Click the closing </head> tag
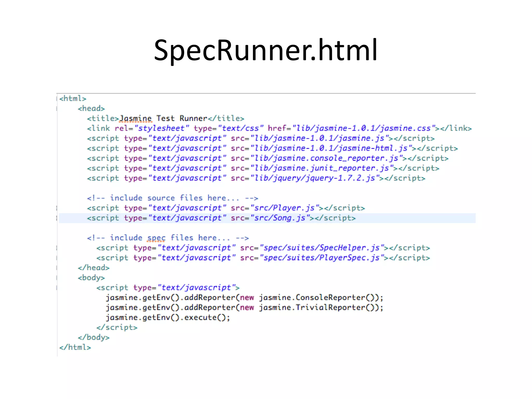Viewport: 532px width, 399px height. click(94, 268)
